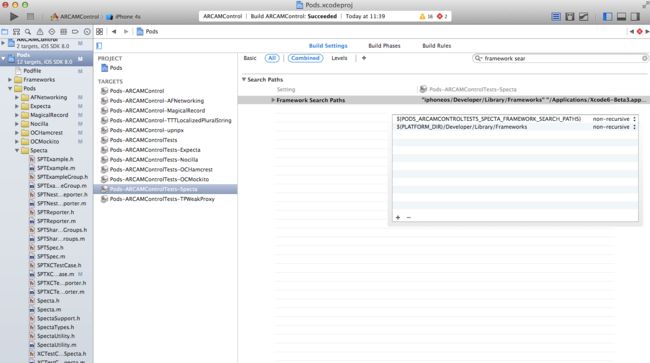Click the errors count indicator
Viewport: 650px width, 363px height.
(442, 16)
